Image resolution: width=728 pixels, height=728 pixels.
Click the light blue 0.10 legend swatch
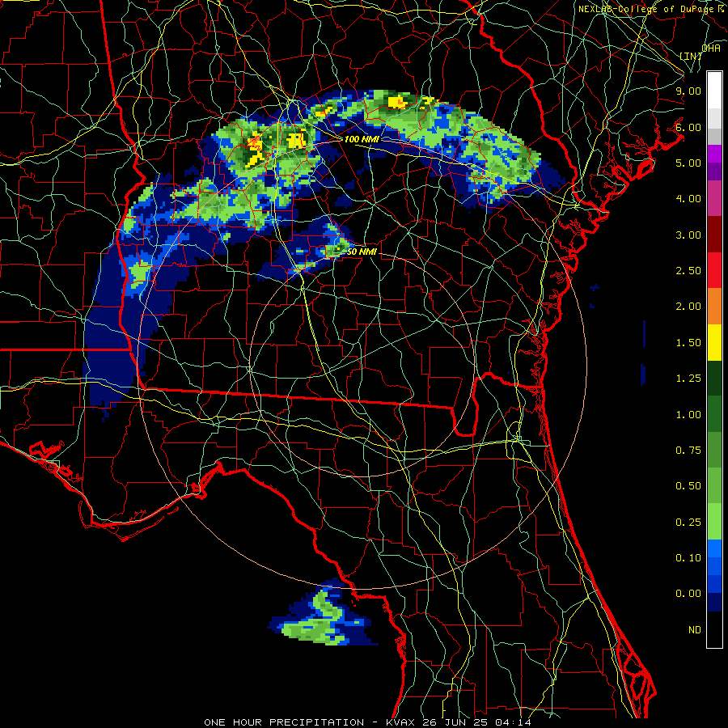coord(714,548)
